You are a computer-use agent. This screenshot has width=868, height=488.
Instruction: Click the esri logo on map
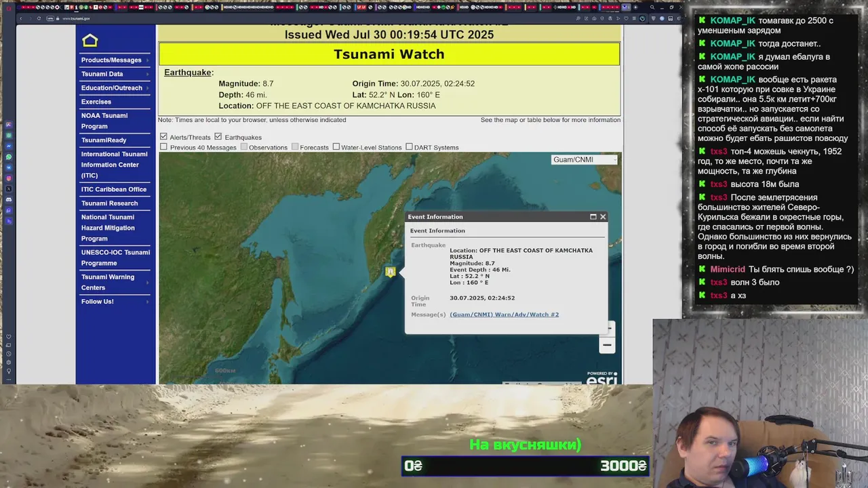point(601,380)
